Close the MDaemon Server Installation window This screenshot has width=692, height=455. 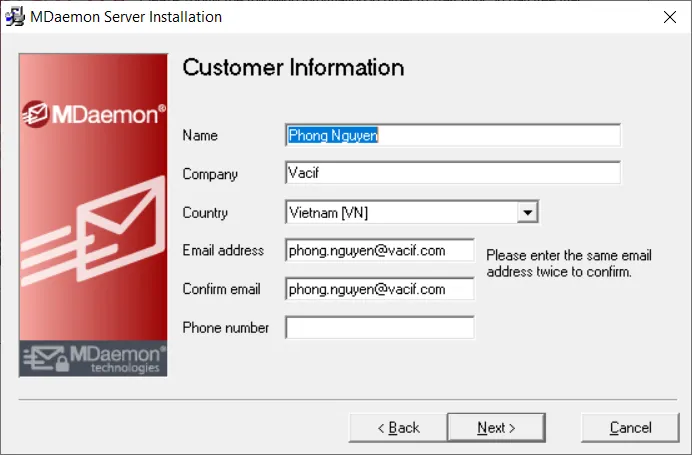click(668, 17)
